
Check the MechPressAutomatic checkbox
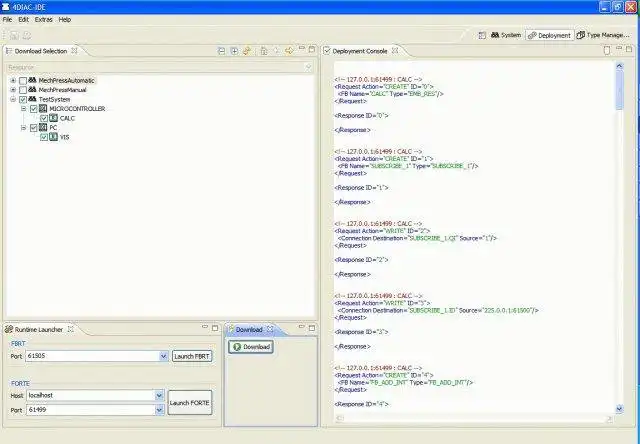[23, 81]
